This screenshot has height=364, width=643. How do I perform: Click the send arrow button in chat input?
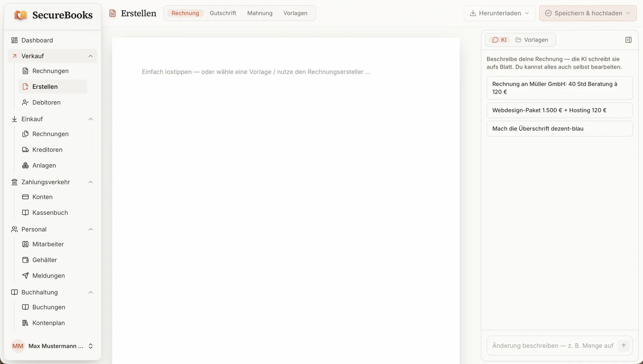pyautogui.click(x=624, y=345)
